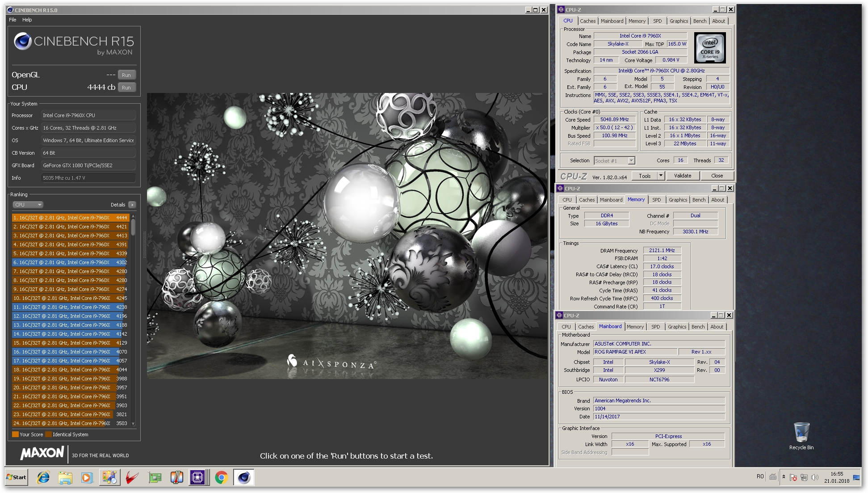Click the Details arrow button in Ranking
This screenshot has width=868, height=493.
tap(132, 205)
